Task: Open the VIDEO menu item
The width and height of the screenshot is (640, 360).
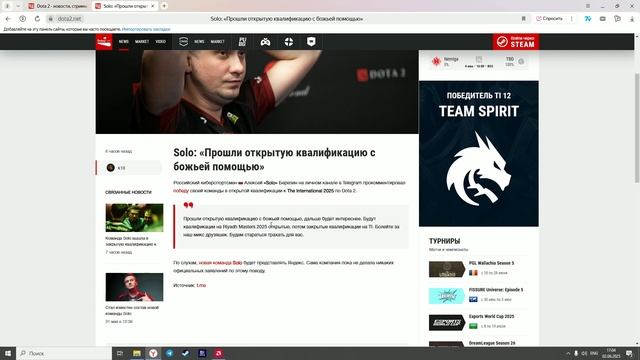Action: [160, 42]
